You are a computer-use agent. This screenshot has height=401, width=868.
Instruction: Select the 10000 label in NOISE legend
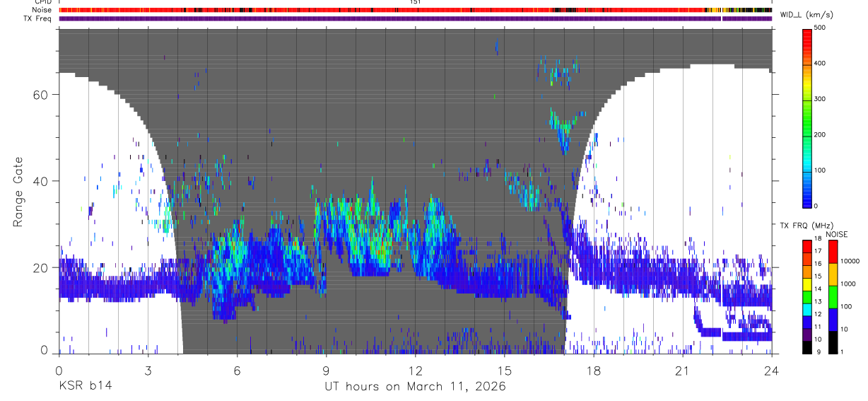(x=849, y=261)
